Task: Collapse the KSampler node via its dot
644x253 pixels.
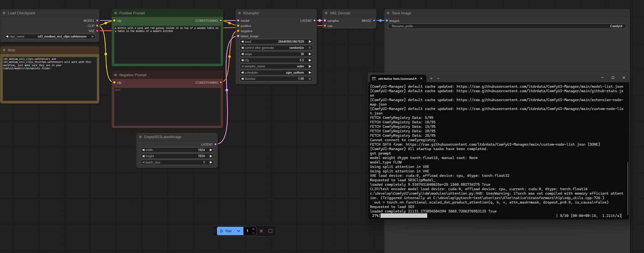Action: 239,13
